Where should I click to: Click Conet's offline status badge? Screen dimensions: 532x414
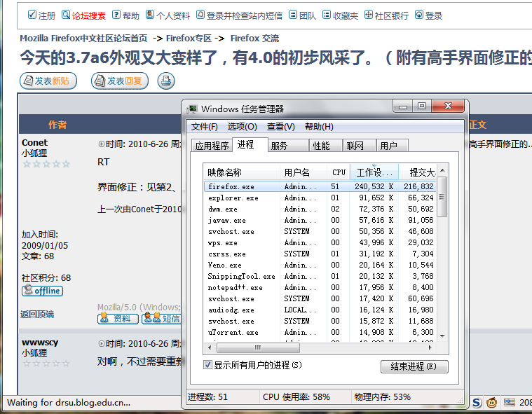[x=43, y=291]
